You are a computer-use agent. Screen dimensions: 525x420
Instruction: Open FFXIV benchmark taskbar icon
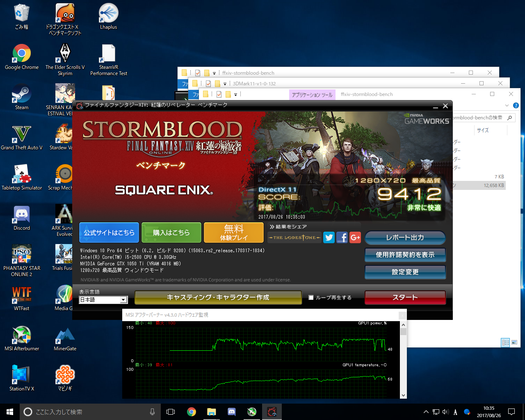[272, 412]
